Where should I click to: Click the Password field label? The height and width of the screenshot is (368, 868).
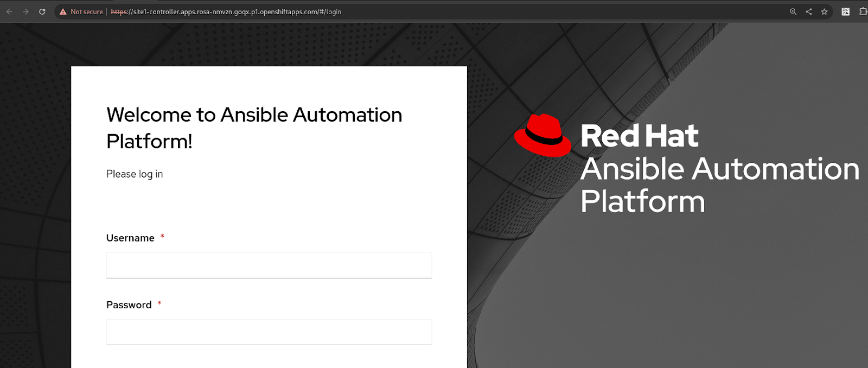tap(129, 305)
